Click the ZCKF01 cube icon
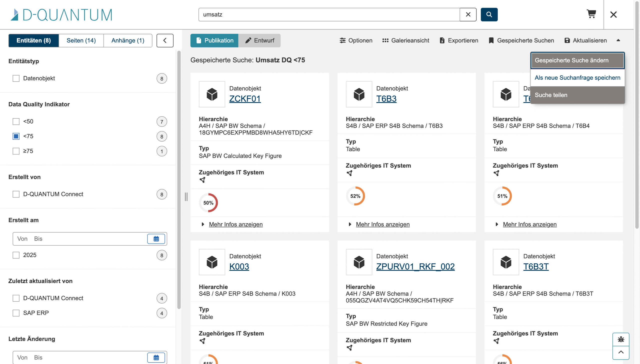This screenshot has height=364, width=640. point(212,94)
